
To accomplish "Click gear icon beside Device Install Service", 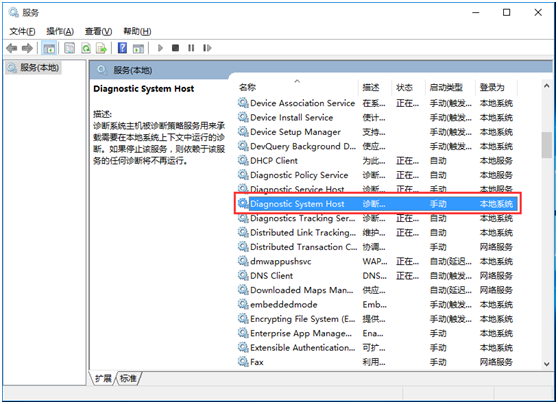I will pyautogui.click(x=243, y=117).
